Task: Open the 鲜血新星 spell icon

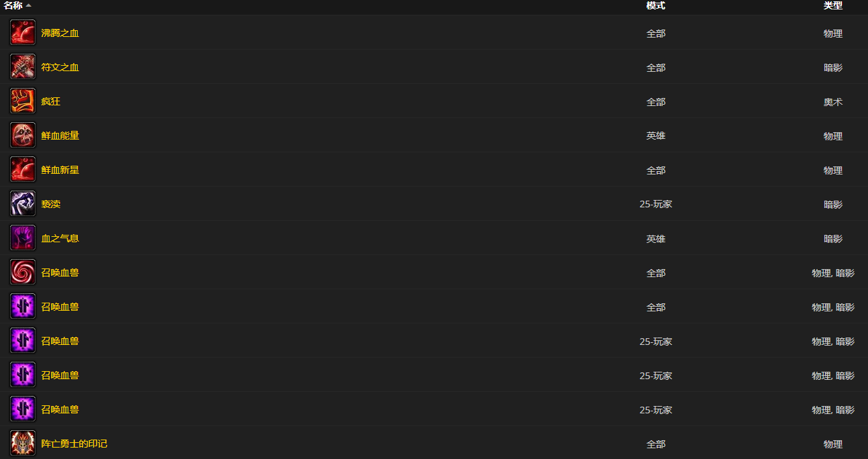Action: tap(23, 170)
